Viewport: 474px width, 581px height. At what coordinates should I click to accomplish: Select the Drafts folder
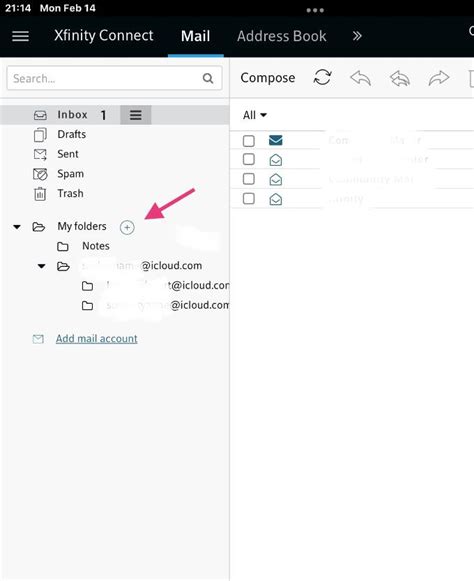(x=72, y=134)
